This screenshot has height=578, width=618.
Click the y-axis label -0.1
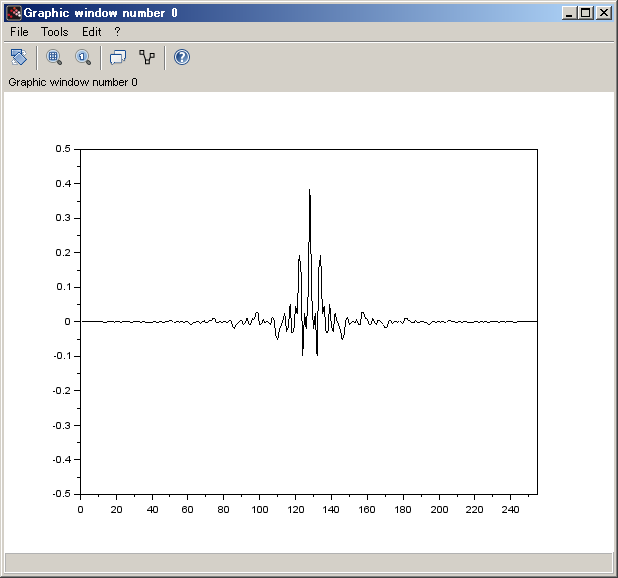click(x=61, y=356)
